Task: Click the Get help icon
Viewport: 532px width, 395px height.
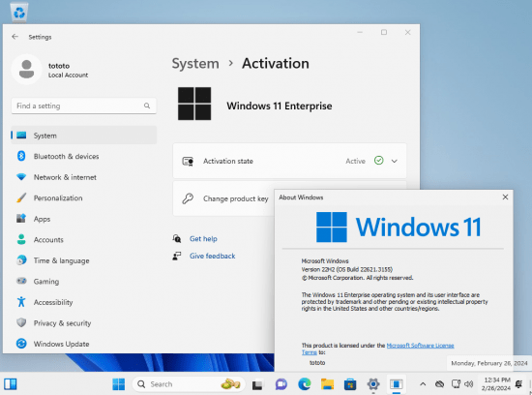Action: (177, 238)
